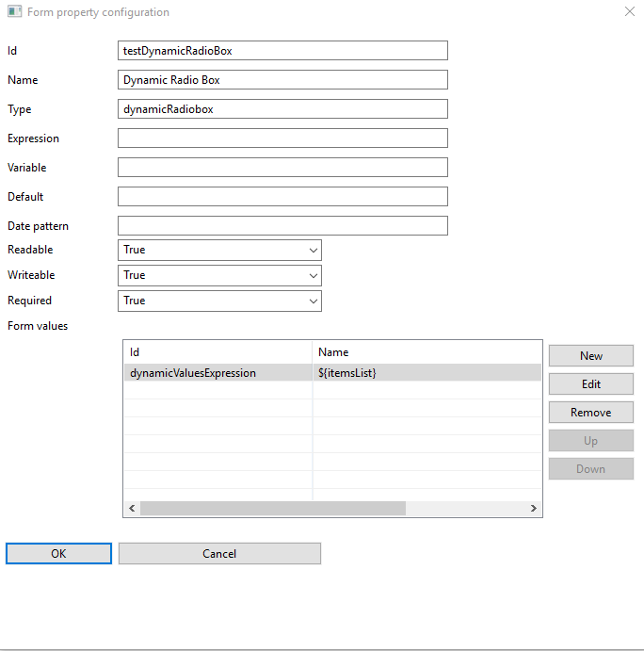
Task: Click the scroll right arrow in form values table
Action: pyautogui.click(x=534, y=508)
